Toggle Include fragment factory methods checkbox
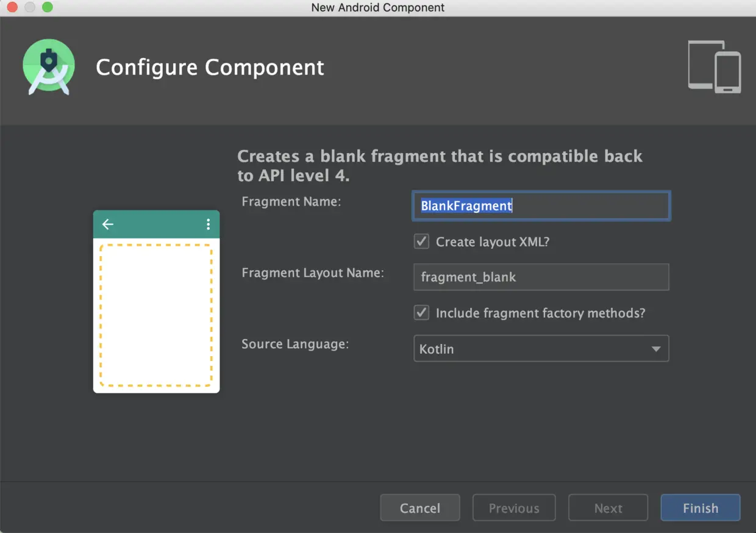Viewport: 756px width, 533px height. point(421,313)
